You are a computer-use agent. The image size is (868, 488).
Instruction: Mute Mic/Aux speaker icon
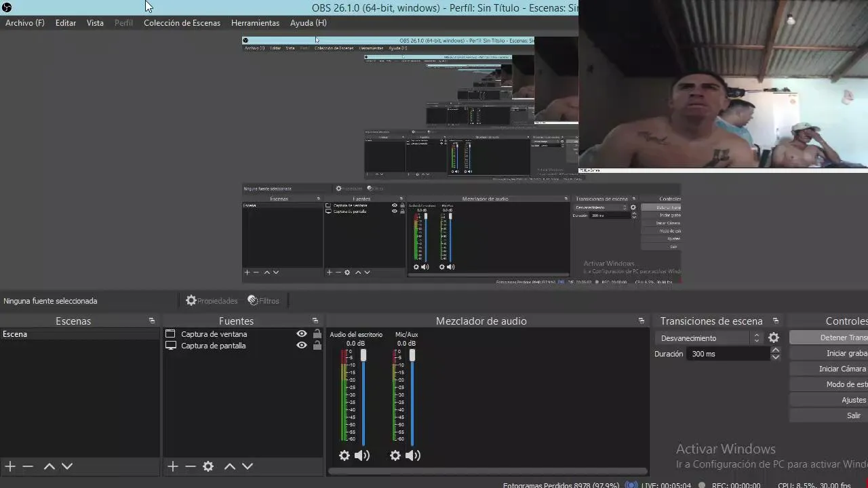pyautogui.click(x=413, y=455)
